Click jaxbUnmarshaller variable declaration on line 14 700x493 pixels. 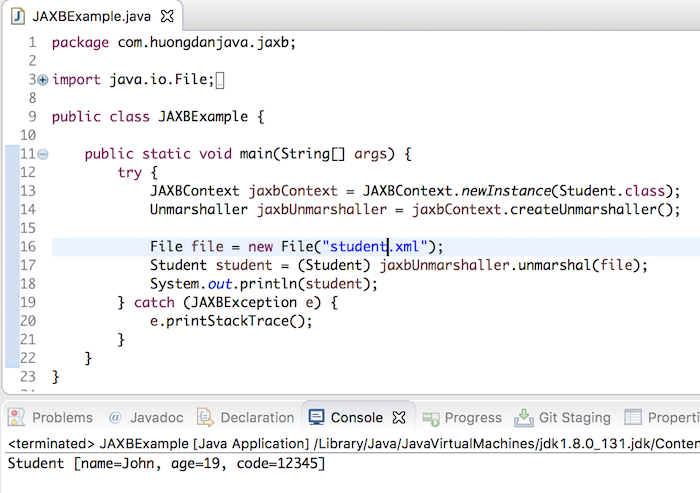click(x=321, y=210)
